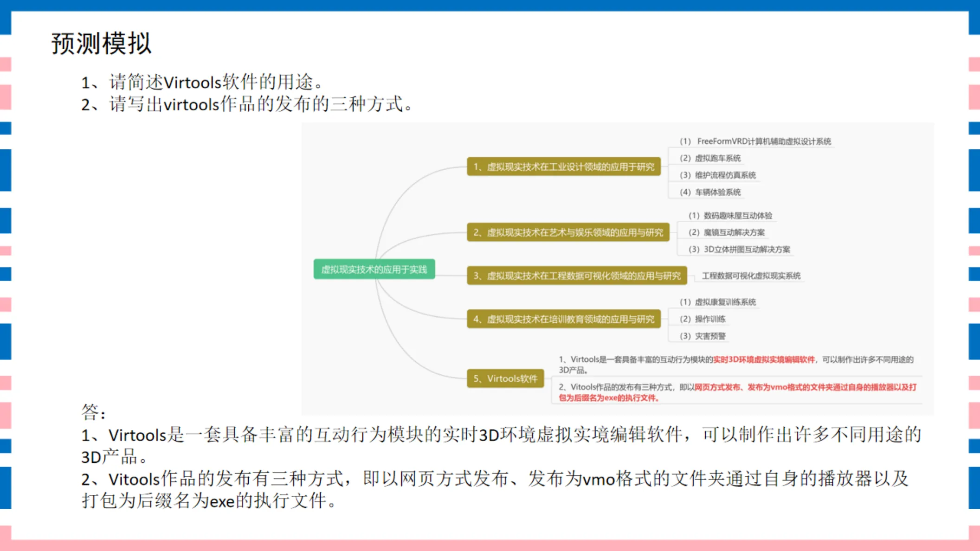This screenshot has height=551, width=980.
Task: Select the slide title 预测模拟
Action: click(x=101, y=44)
